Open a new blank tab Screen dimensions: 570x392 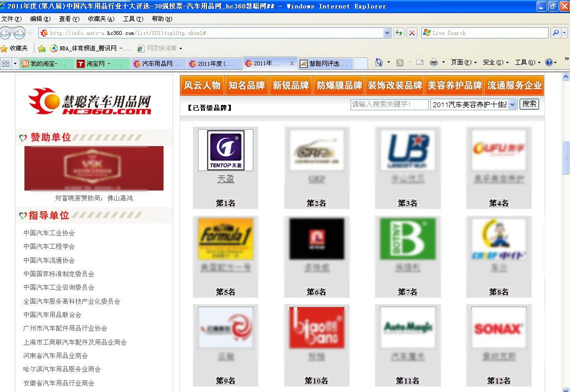tap(360, 64)
